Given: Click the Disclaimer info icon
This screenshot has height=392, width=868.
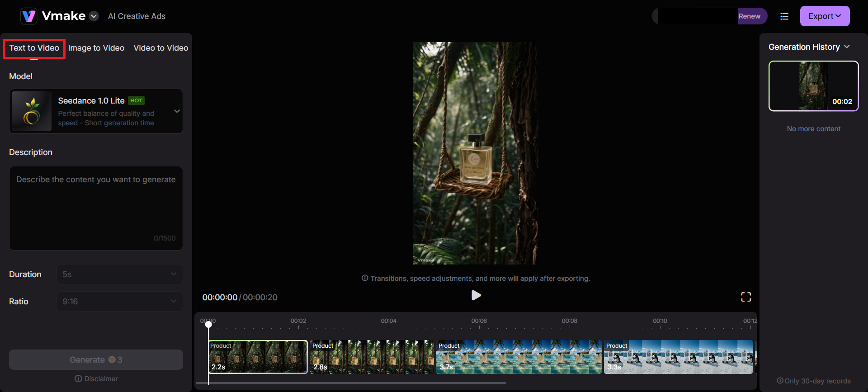Looking at the screenshot, I should [x=78, y=378].
